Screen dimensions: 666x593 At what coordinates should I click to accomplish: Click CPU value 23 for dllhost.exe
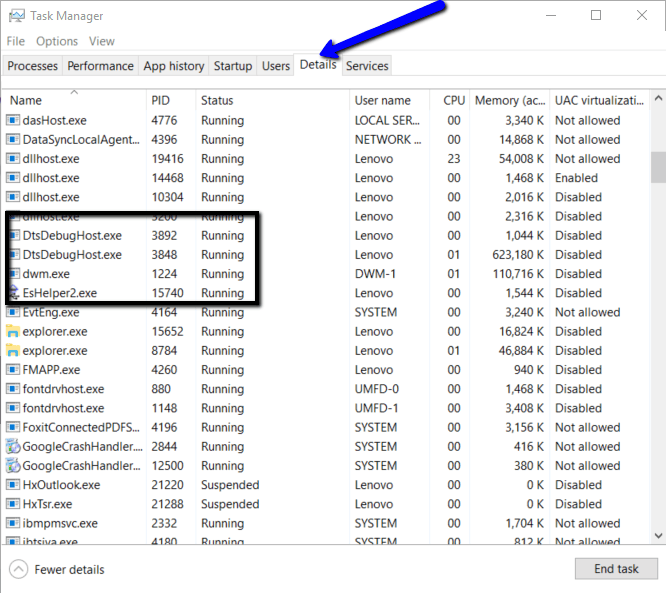(454, 158)
